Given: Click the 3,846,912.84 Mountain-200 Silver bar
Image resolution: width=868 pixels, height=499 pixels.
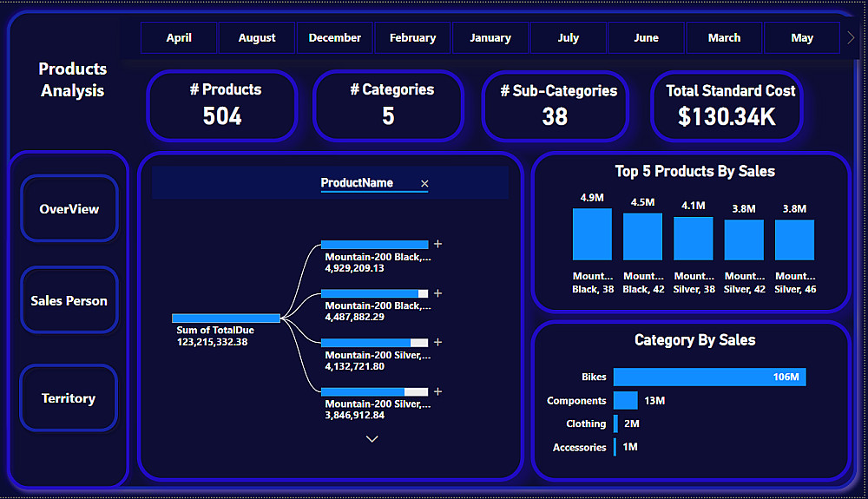Looking at the screenshot, I should 375,391.
